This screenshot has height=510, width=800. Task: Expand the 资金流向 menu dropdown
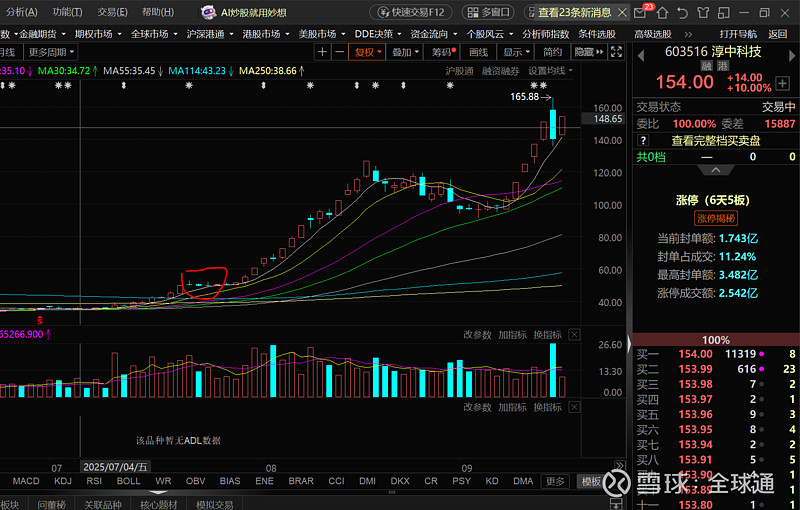[x=434, y=34]
